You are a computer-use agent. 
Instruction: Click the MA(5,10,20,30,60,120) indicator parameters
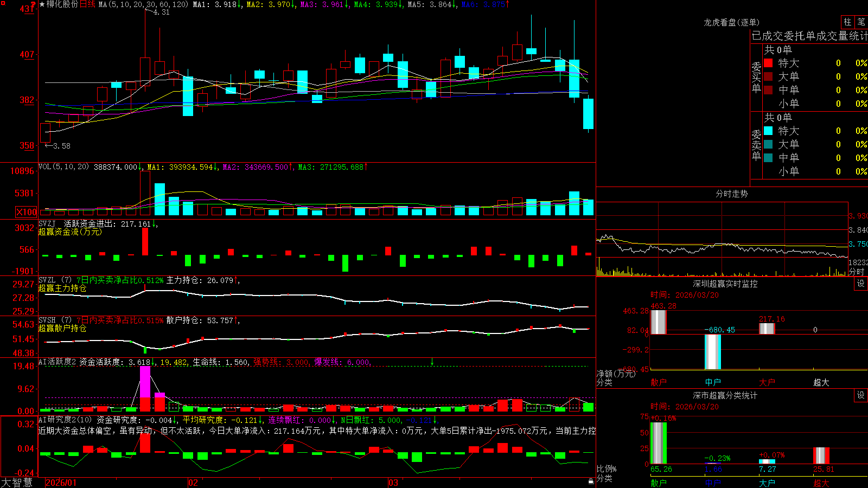[x=143, y=4]
